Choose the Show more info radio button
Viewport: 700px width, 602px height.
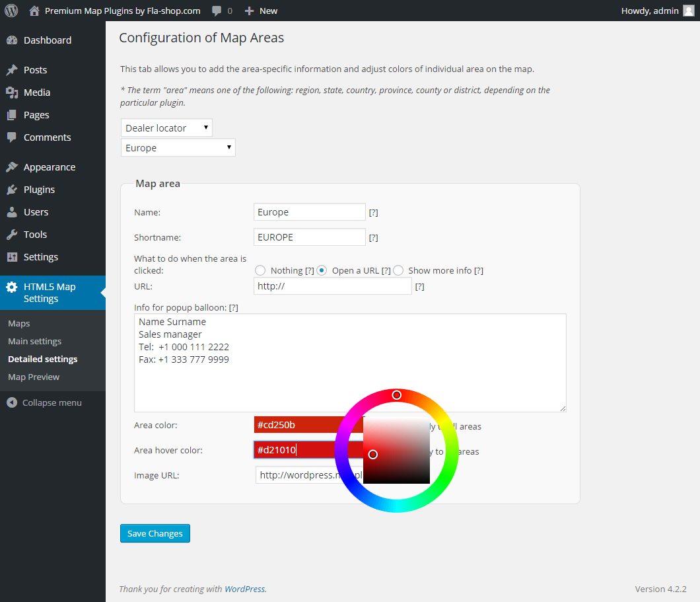pos(398,270)
